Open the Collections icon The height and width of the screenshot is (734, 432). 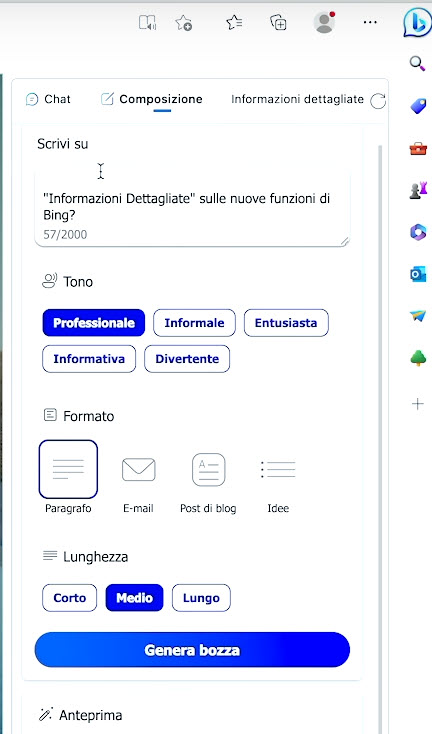(278, 22)
